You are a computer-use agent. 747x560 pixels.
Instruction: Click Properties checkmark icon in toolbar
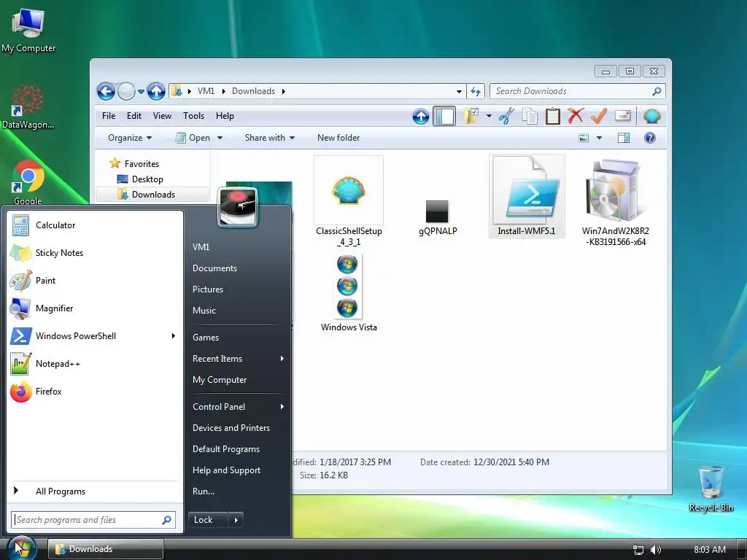pos(599,116)
